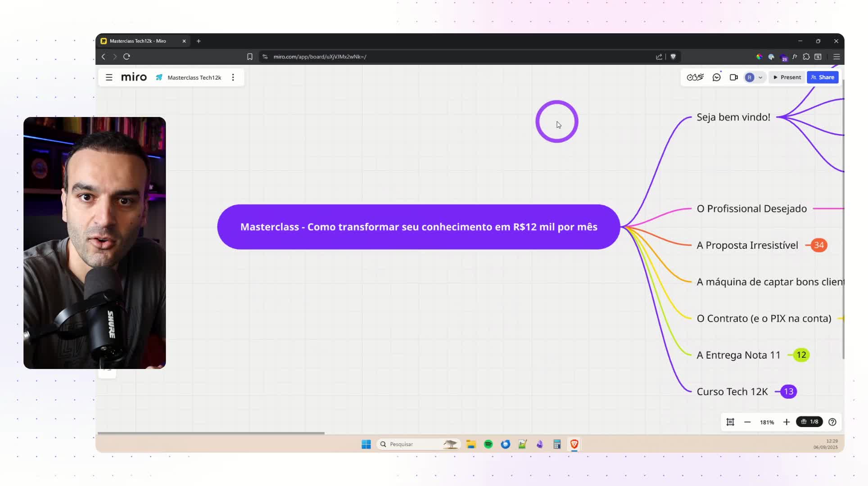The width and height of the screenshot is (868, 486).
Task: Open the main hamburger menu in Miro
Action: tap(109, 77)
